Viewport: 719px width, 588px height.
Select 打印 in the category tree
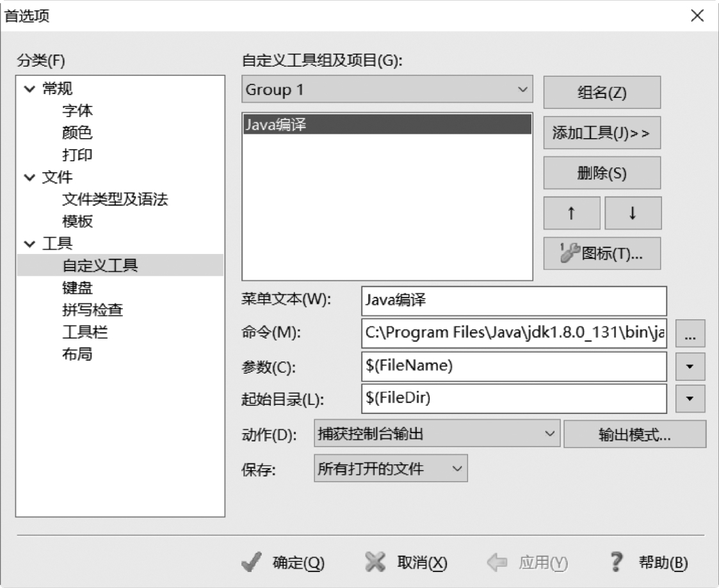tap(77, 155)
